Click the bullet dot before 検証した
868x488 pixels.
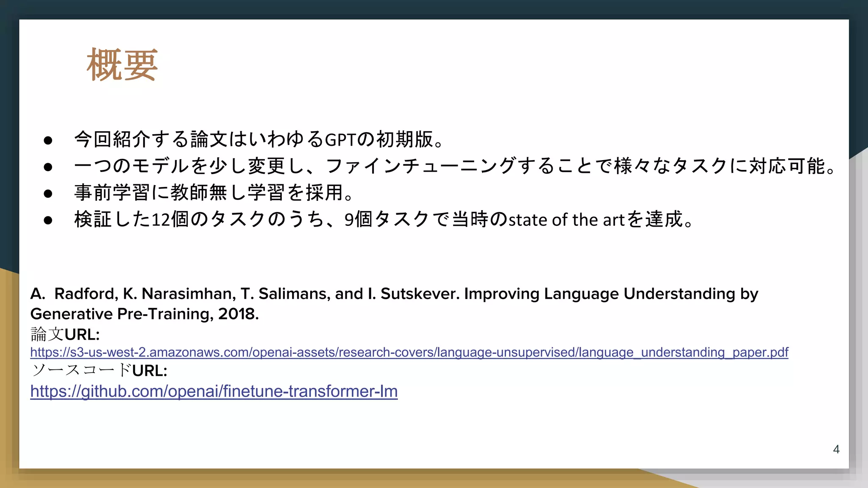48,220
